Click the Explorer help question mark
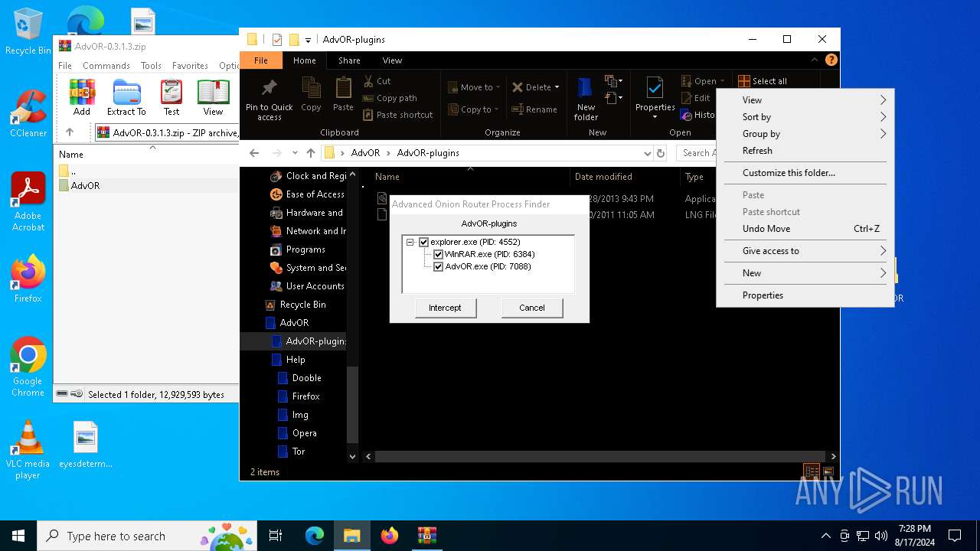Image resolution: width=980 pixels, height=551 pixels. (x=831, y=60)
